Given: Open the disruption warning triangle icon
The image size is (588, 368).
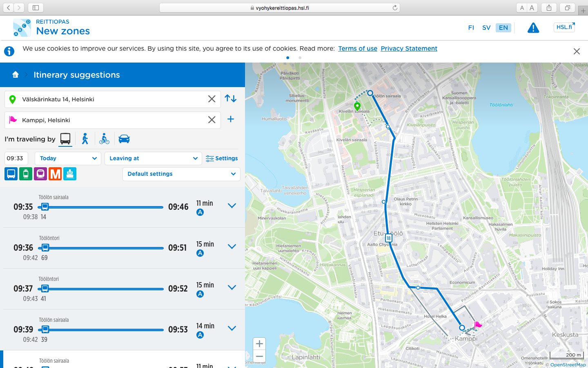Looking at the screenshot, I should (x=533, y=28).
